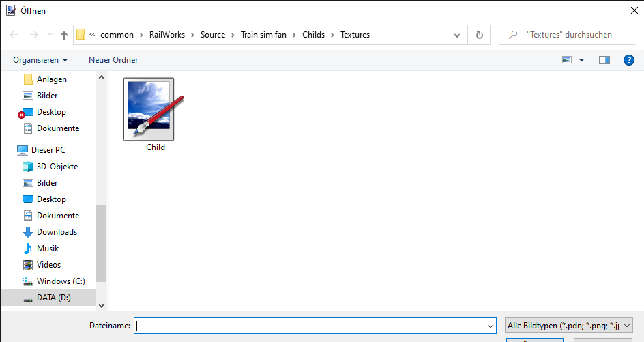This screenshot has width=644, height=342.
Task: Open the Organisieren menu
Action: [40, 60]
